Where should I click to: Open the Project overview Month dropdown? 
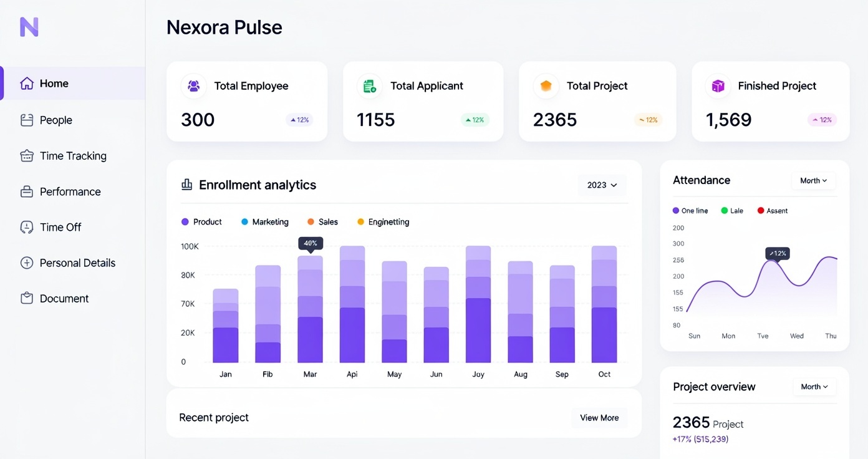(814, 387)
